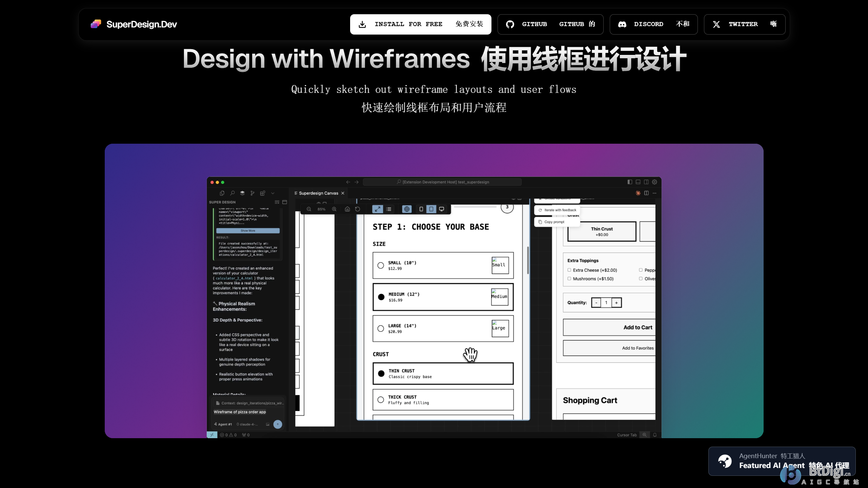Zoom in the canvas view
The height and width of the screenshot is (488, 868).
[x=334, y=209]
